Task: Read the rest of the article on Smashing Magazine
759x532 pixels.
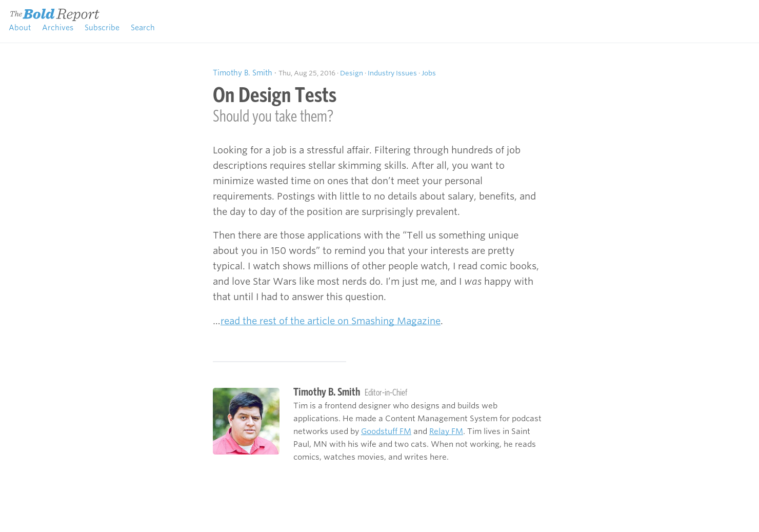Action: (x=331, y=321)
